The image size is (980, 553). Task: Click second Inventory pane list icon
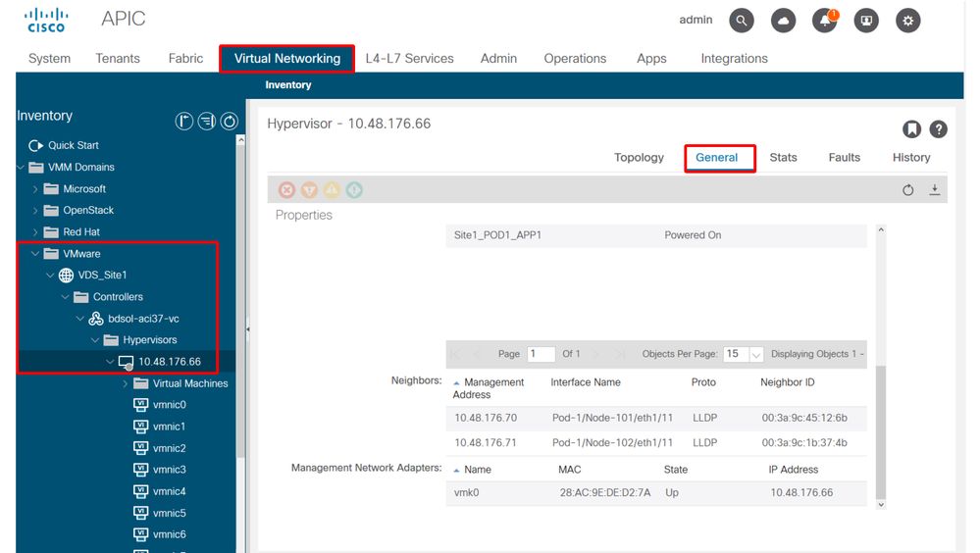[x=207, y=121]
